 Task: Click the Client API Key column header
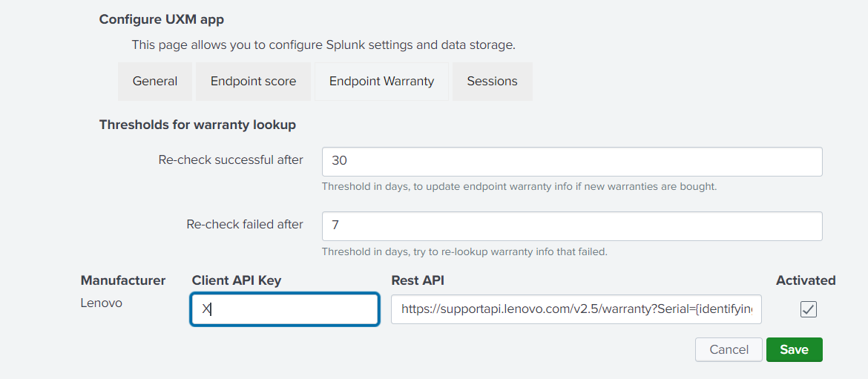tap(237, 280)
